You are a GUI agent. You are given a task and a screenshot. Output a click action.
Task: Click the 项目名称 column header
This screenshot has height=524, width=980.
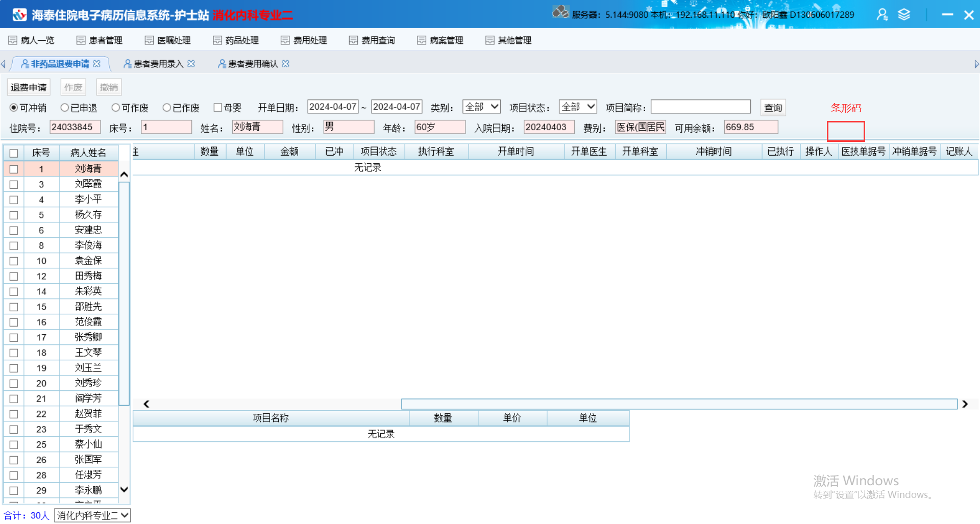tap(271, 418)
